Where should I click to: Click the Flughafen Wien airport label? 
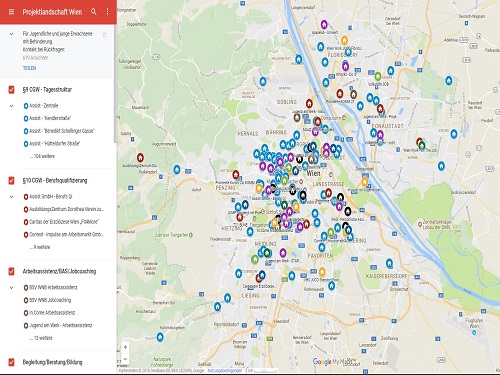coord(474,323)
